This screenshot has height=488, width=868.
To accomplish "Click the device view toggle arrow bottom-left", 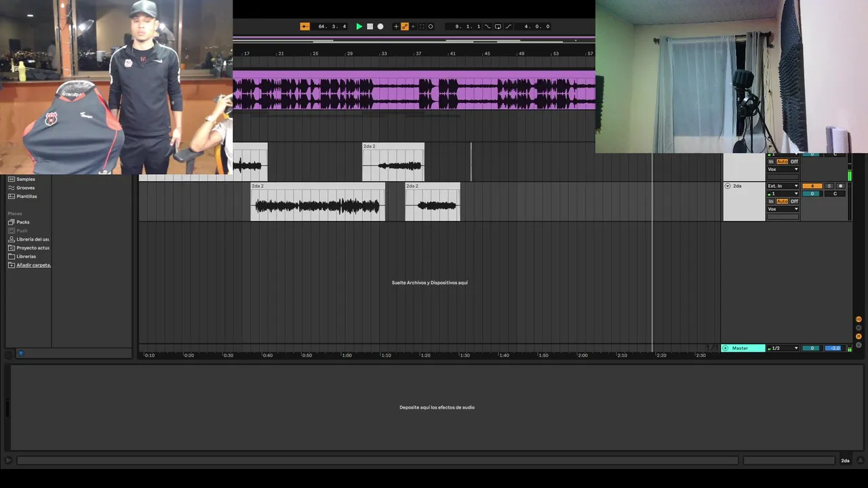I will [8, 461].
